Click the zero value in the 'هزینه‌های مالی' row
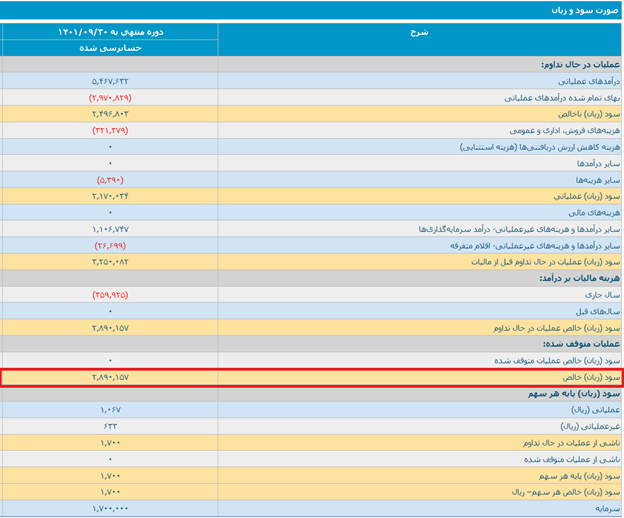 click(110, 212)
